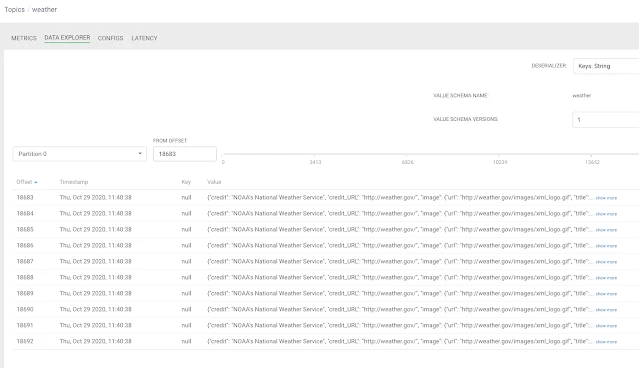
Task: Select the Data Explorer tab
Action: click(67, 37)
